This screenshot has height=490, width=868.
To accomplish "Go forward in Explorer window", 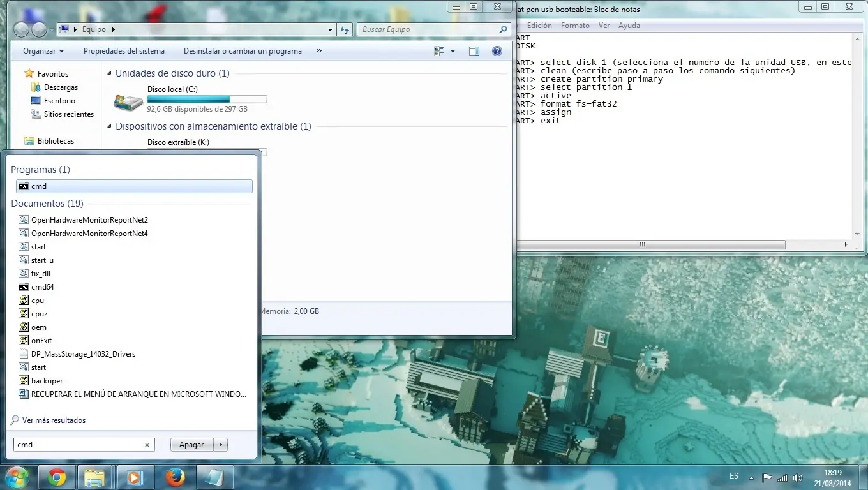I will point(38,29).
